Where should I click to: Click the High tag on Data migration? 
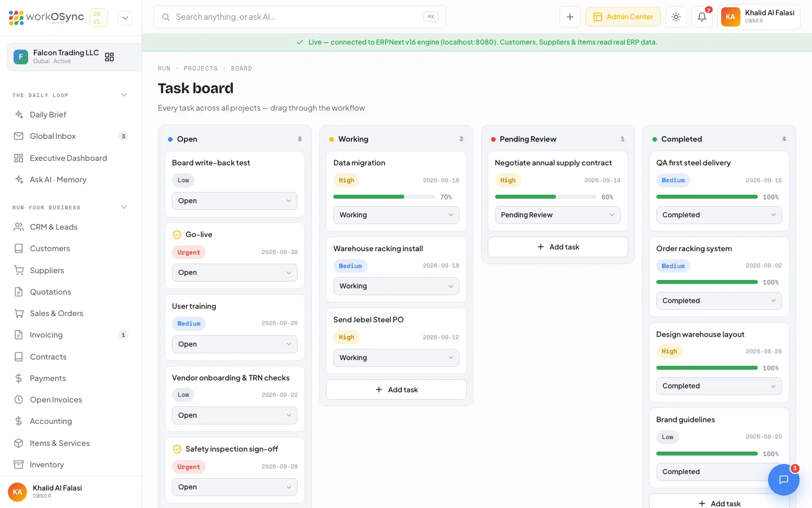347,181
